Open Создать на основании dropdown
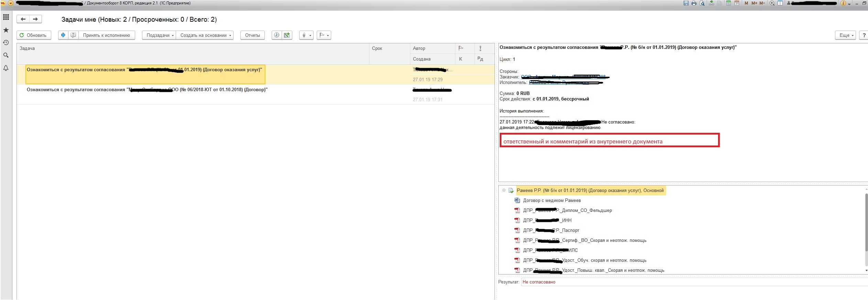 pos(205,35)
